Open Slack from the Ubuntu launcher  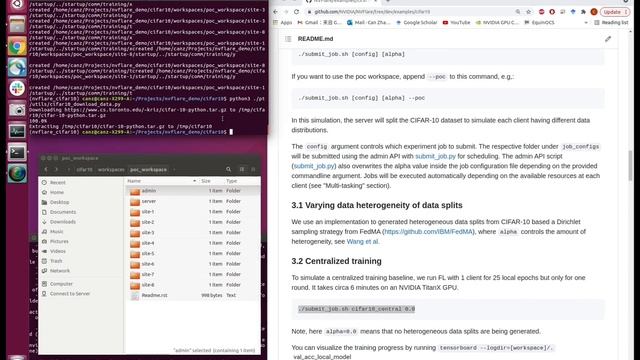click(x=17, y=89)
